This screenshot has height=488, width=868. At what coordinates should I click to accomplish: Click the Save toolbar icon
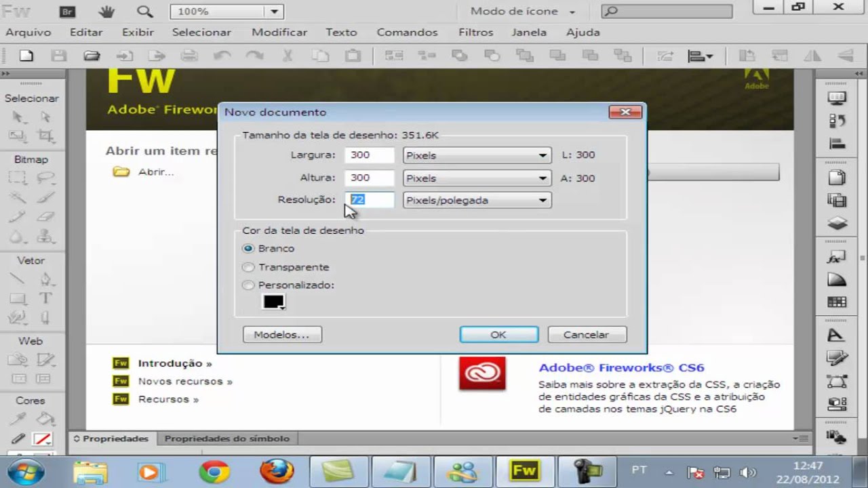59,56
